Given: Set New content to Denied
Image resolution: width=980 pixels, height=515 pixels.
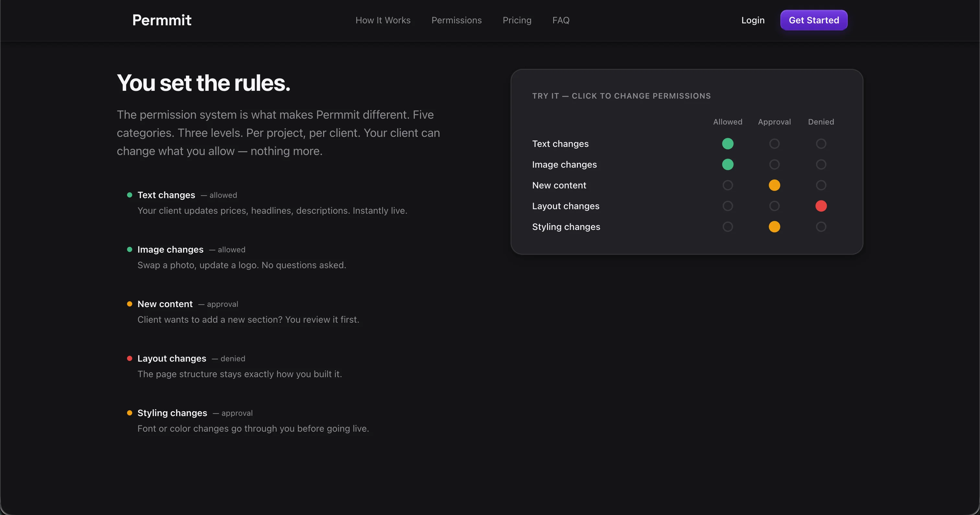Looking at the screenshot, I should point(821,186).
